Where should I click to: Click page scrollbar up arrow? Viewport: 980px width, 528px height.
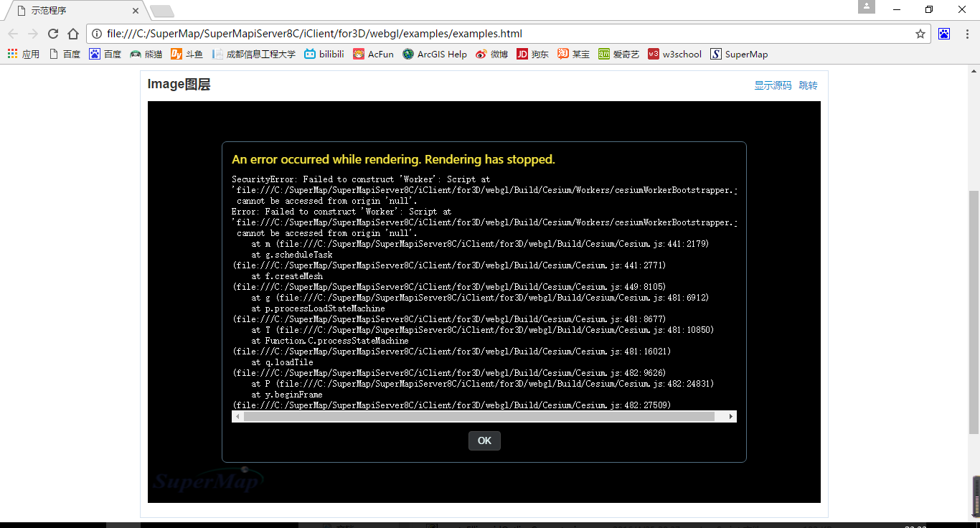pyautogui.click(x=974, y=70)
